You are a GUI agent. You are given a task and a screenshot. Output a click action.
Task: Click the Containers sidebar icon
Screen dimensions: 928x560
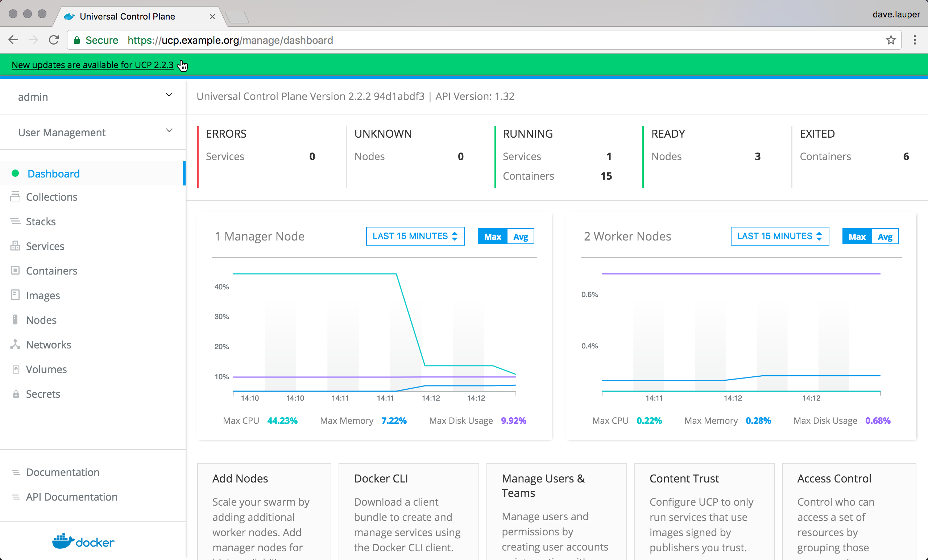tap(15, 270)
